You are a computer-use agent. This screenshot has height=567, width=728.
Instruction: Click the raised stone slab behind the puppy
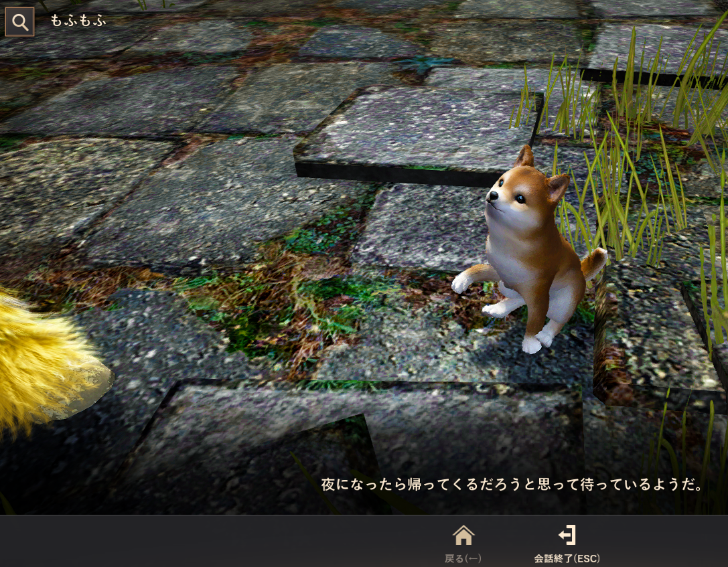pyautogui.click(x=415, y=134)
